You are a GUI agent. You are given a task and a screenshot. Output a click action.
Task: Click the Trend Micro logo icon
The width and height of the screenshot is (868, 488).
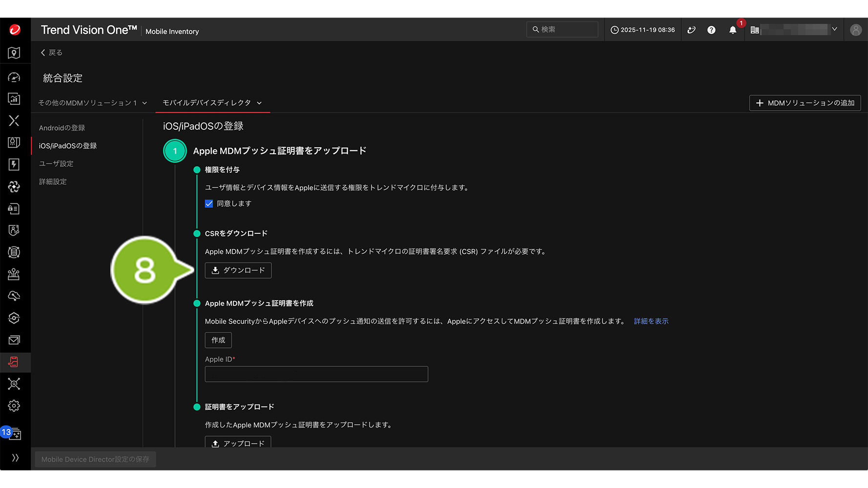(15, 30)
